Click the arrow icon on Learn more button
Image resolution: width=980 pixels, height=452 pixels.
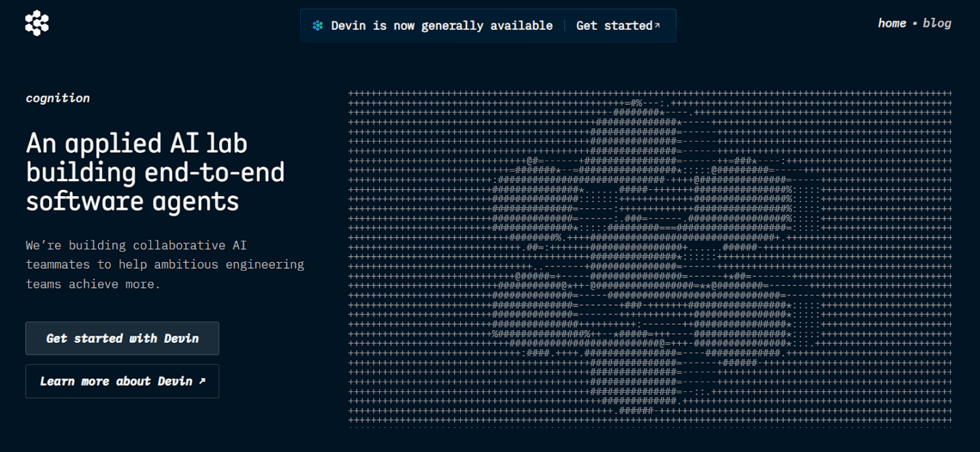(x=201, y=381)
